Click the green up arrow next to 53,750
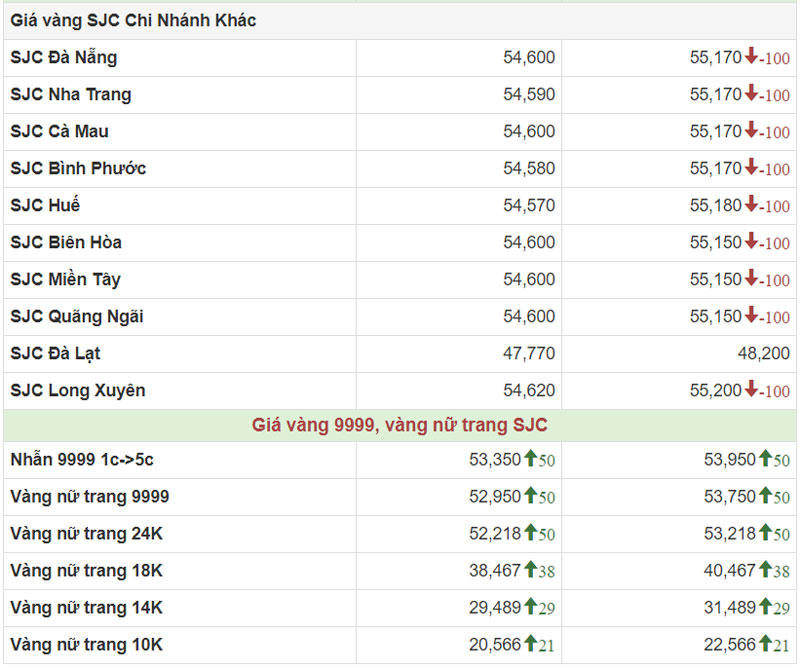Viewport: 800px width, 668px height. coord(766,497)
